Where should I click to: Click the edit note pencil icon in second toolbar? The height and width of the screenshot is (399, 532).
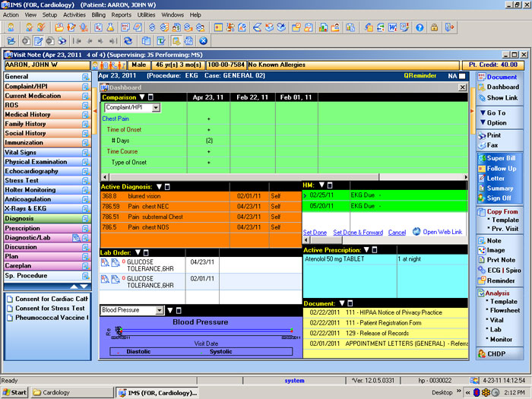[38, 41]
